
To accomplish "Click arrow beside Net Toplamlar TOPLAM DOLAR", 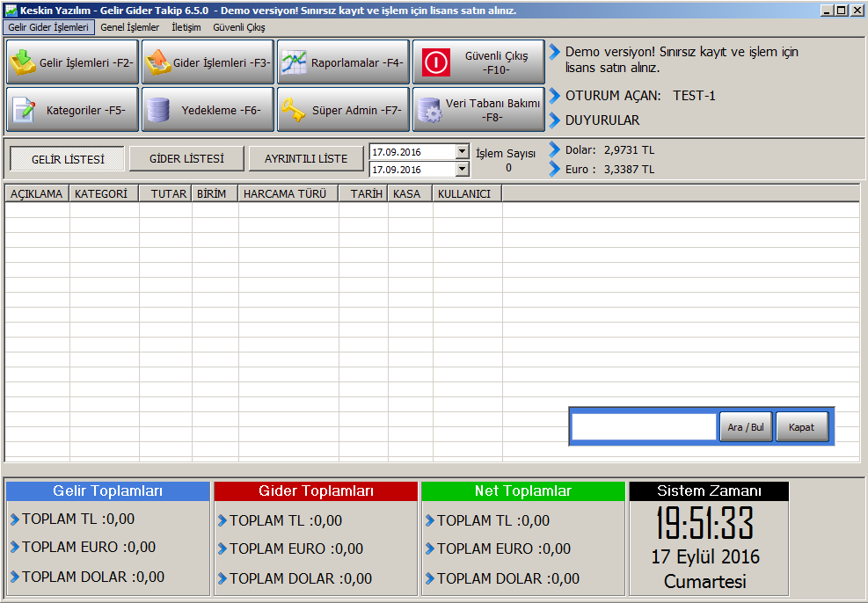I will 430,578.
